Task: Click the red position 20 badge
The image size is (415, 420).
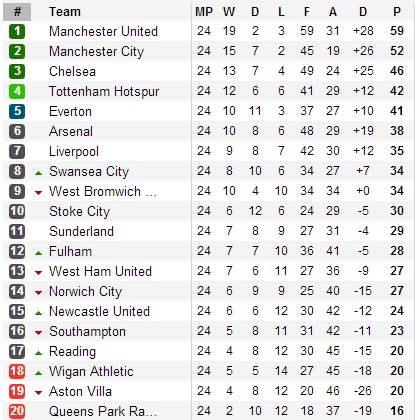Action: (x=17, y=411)
